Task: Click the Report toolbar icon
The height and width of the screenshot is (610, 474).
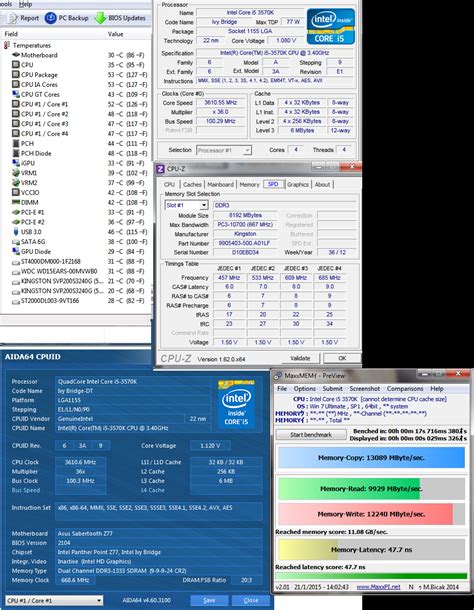Action: pos(12,18)
